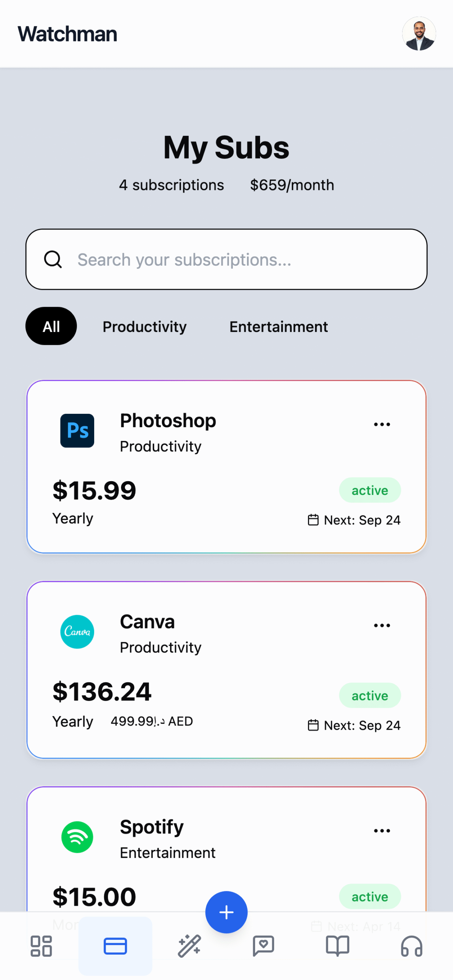Click the magnifying glass search icon
Screen dimensions: 453x980
click(x=53, y=260)
